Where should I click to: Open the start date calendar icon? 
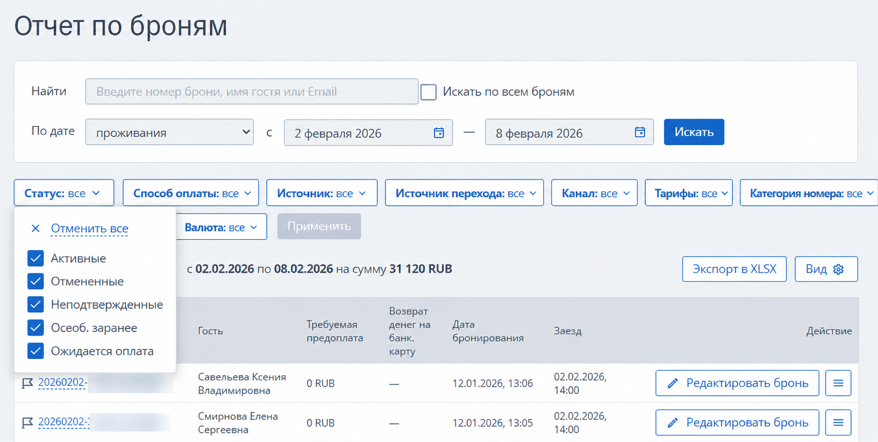439,133
